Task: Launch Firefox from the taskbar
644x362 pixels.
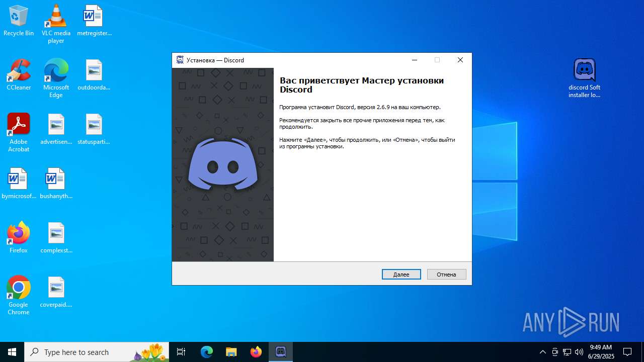Action: pos(256,352)
